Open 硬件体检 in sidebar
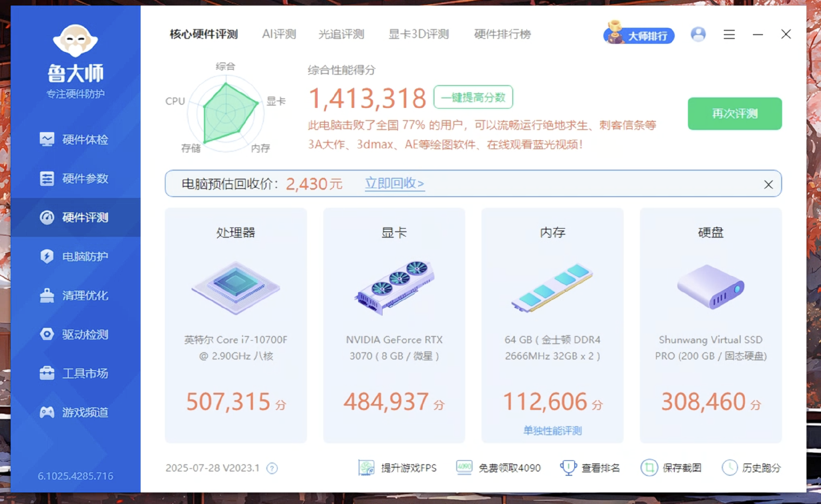This screenshot has height=504, width=821. point(75,139)
